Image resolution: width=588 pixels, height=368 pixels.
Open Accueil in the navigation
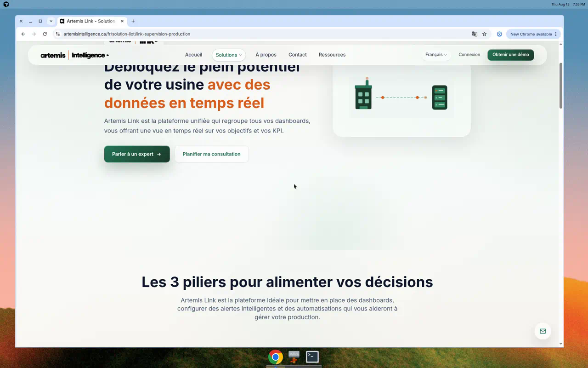[x=193, y=55]
